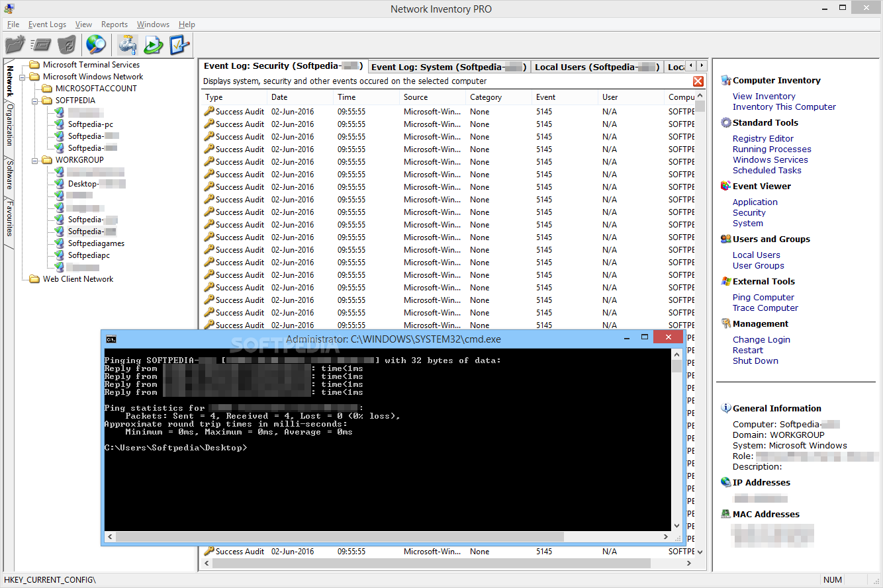Viewport: 883px width, 588px height.
Task: Collapse the Microsoft Windows Network tree node
Action: point(23,77)
